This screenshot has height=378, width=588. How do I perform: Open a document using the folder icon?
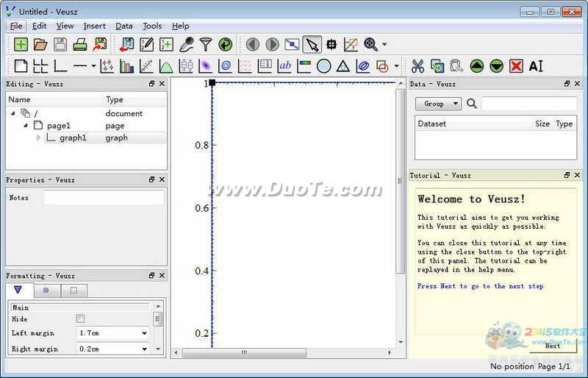(40, 45)
